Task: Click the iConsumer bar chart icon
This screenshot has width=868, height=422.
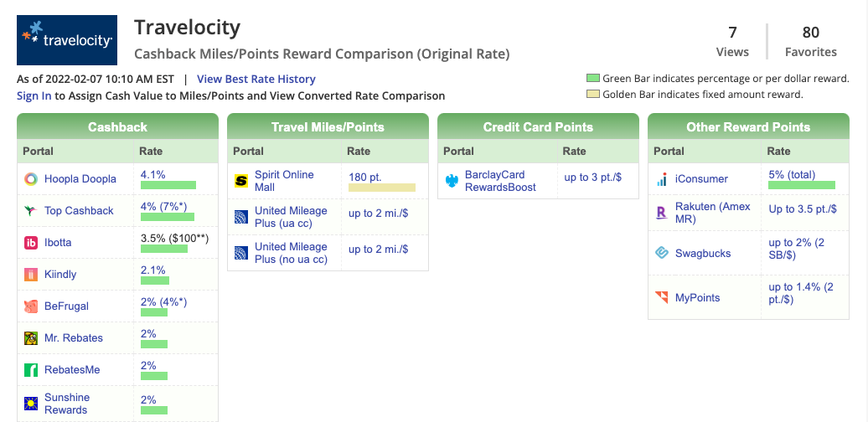Action: coord(662,178)
